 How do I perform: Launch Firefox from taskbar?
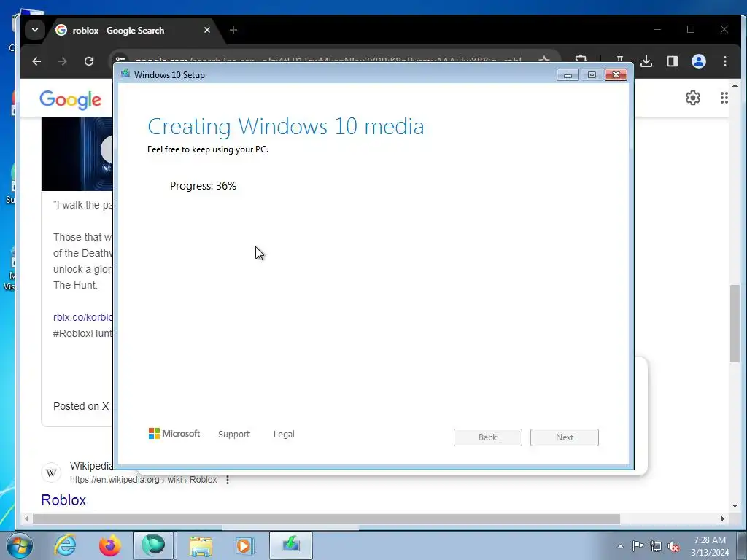[x=109, y=545]
